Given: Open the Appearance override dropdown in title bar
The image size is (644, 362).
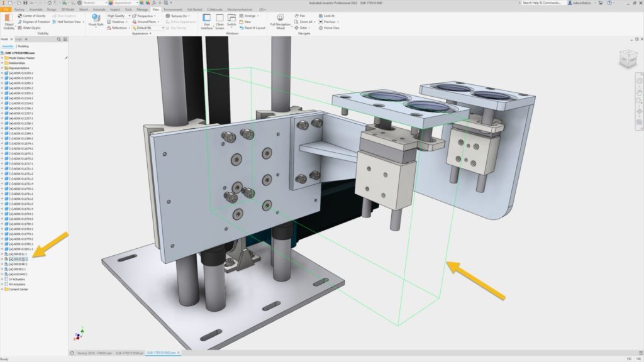Looking at the screenshot, I should pyautogui.click(x=125, y=3).
